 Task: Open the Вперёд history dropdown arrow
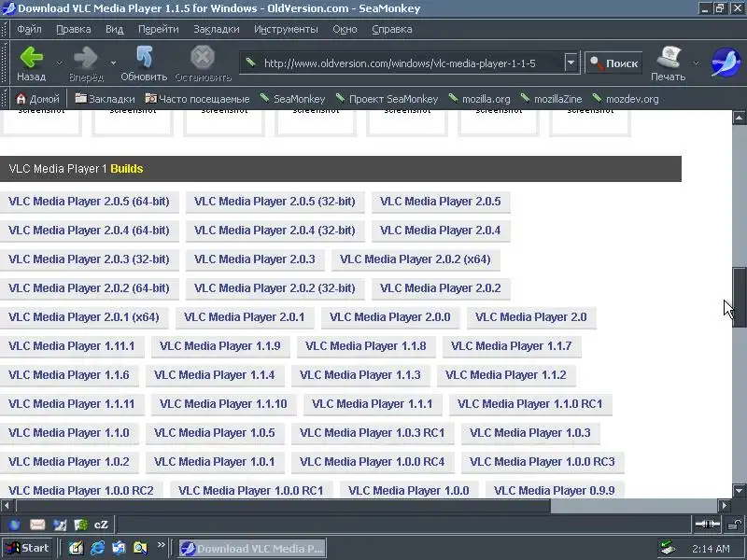[113, 63]
